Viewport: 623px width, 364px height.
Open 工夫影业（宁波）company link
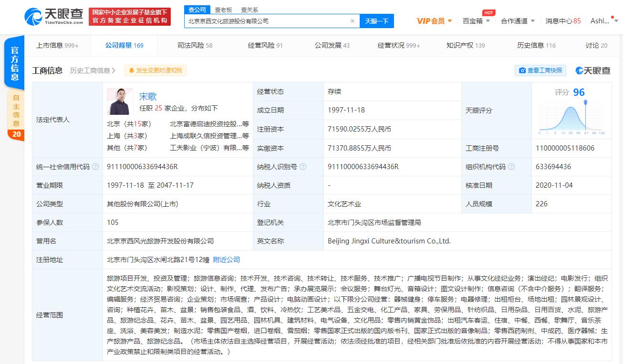(x=209, y=148)
